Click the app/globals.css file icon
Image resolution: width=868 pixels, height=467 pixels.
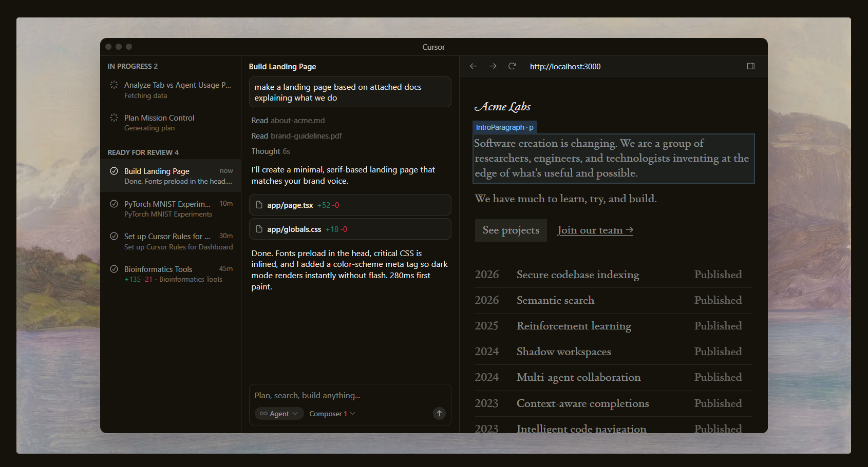click(x=258, y=229)
